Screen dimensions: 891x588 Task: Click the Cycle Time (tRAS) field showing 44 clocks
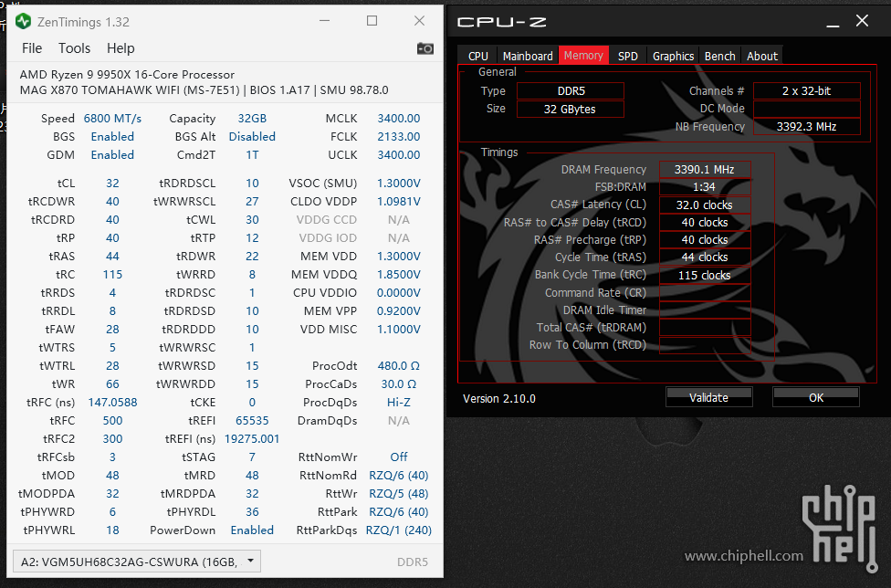(x=705, y=257)
